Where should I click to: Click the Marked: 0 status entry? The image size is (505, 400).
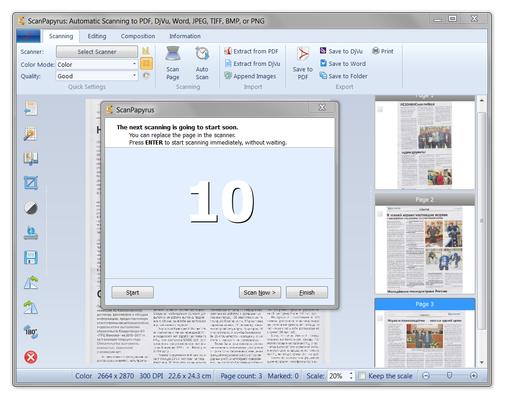(x=283, y=376)
